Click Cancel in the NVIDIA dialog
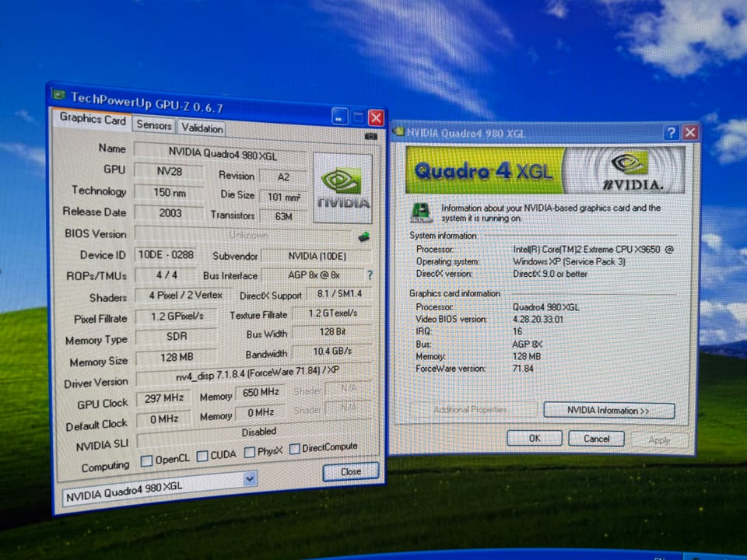 [596, 439]
